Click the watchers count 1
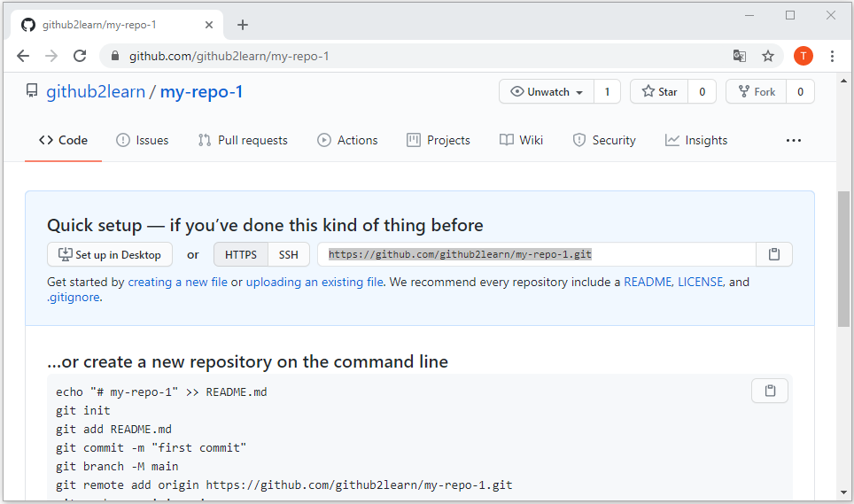 point(607,91)
